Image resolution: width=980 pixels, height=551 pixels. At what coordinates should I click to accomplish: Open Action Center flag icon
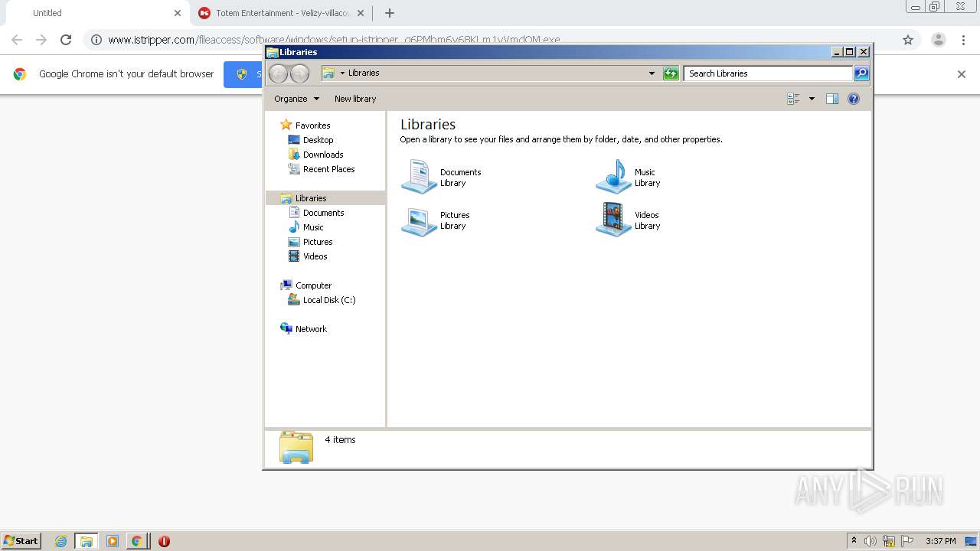(907, 541)
